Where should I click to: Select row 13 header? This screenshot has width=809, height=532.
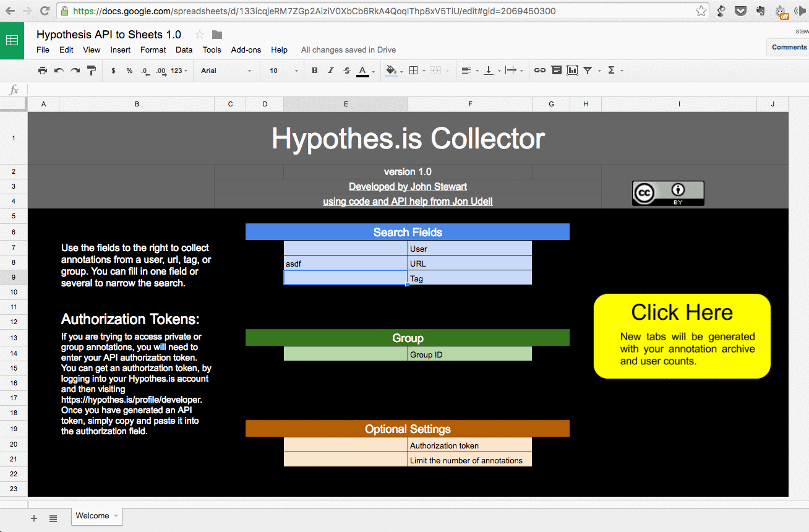[x=14, y=338]
